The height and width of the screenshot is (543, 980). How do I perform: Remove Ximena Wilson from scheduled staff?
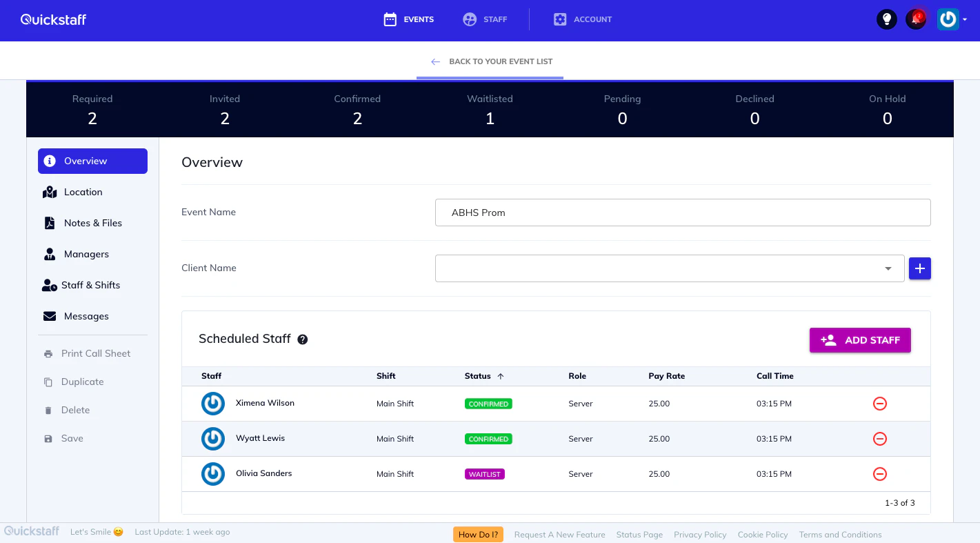[879, 404]
